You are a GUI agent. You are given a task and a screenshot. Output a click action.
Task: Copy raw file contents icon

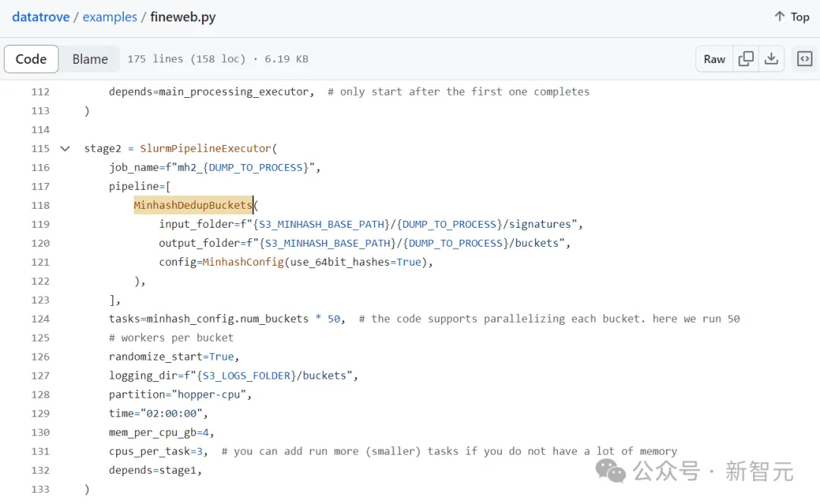click(746, 58)
